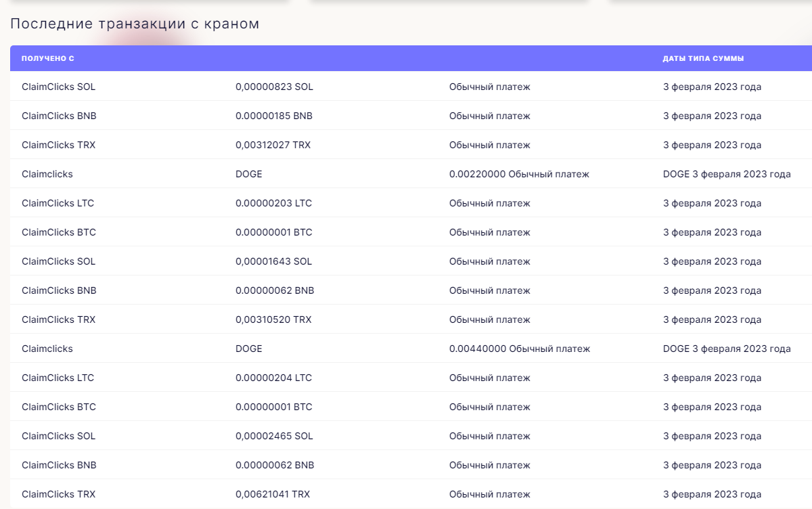The height and width of the screenshot is (509, 812).
Task: Click the date in the 0.00000185 BNB row
Action: pyautogui.click(x=712, y=116)
